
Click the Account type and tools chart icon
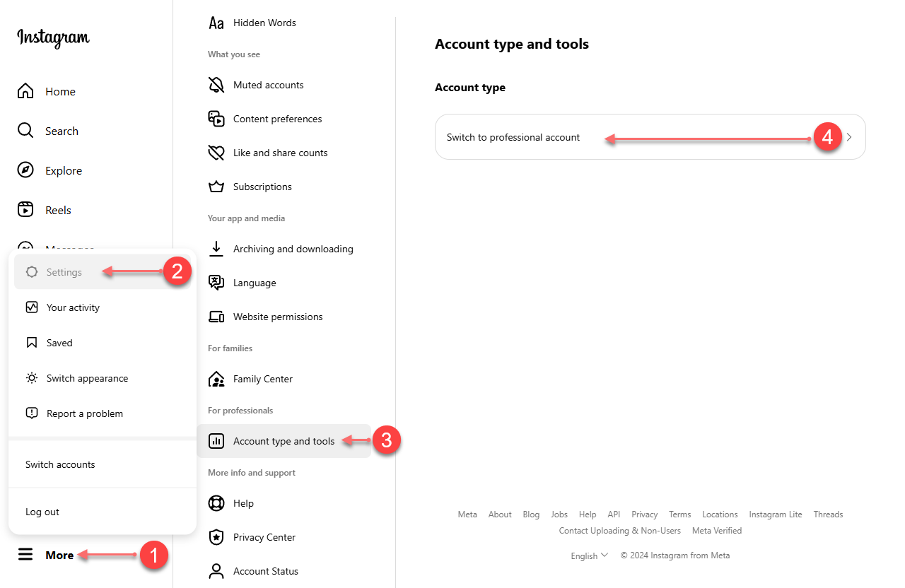click(216, 441)
